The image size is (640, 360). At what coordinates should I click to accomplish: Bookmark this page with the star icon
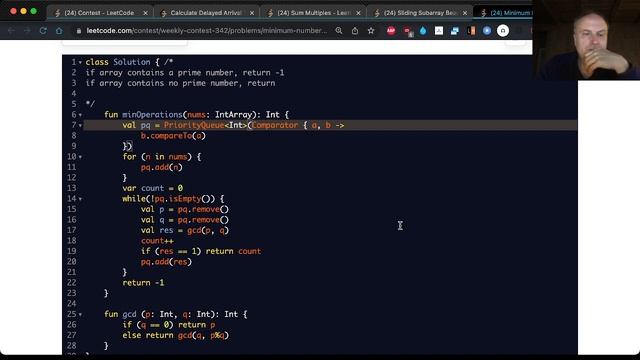(371, 31)
